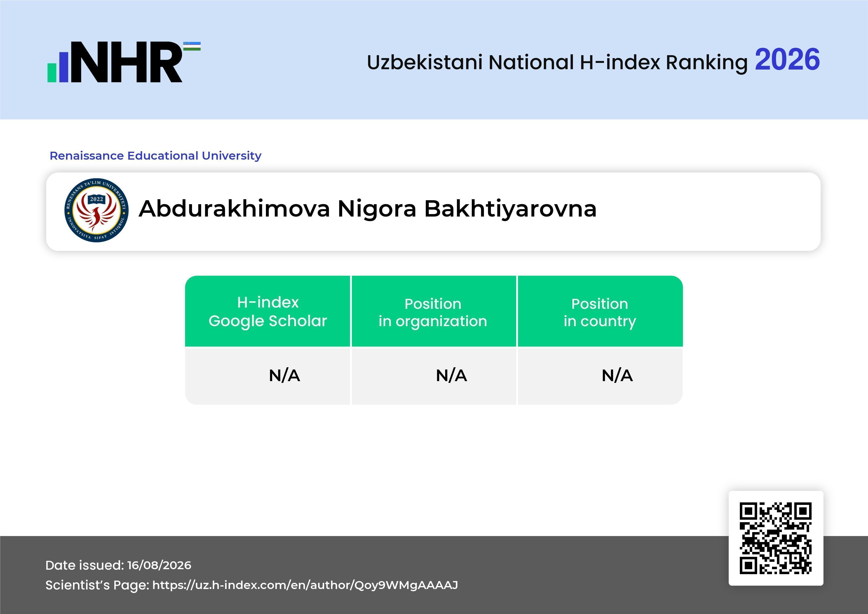This screenshot has width=868, height=614.
Task: Open the Renaissance Educational University link
Action: [155, 156]
